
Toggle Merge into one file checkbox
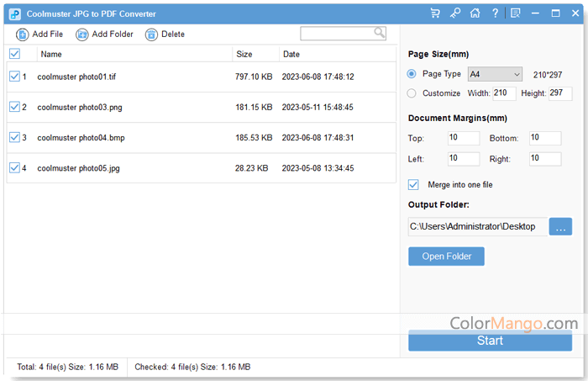point(413,185)
